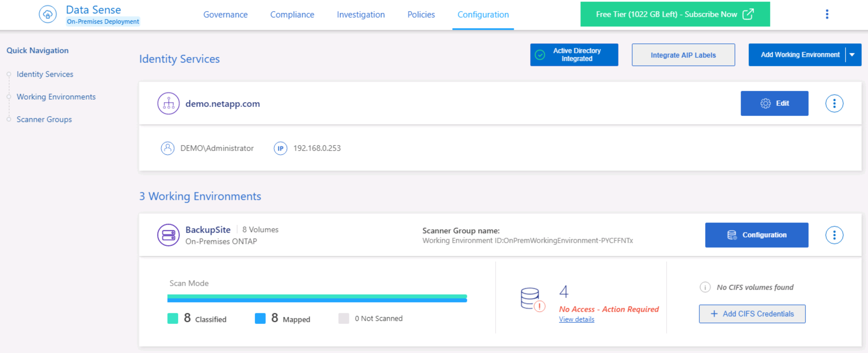Open the View details link

(x=576, y=319)
